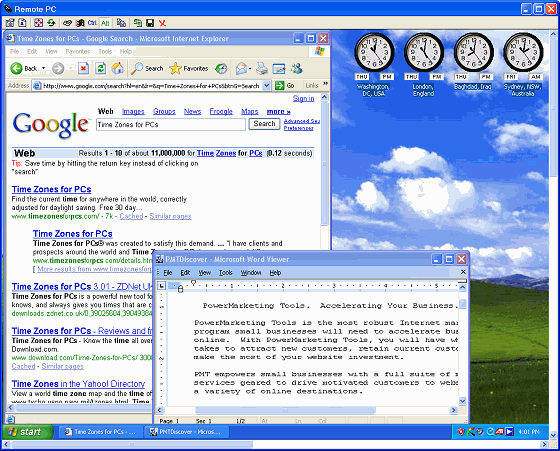This screenshot has width=560, height=451.
Task: Open the News tab on Google
Action: click(192, 111)
